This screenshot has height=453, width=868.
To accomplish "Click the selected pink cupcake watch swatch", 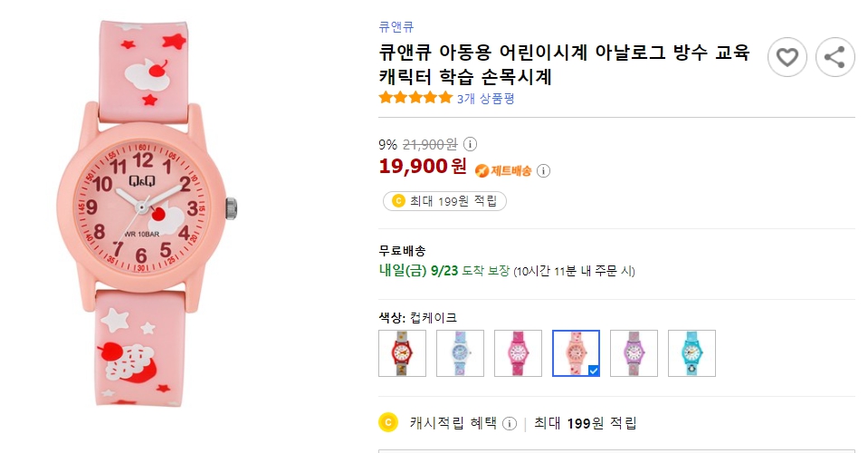I will point(576,353).
